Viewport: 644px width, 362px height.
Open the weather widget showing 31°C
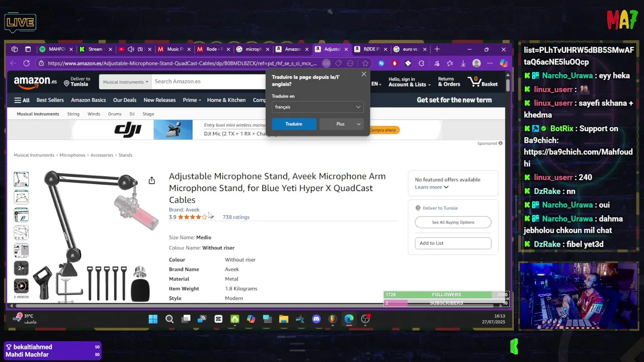click(x=25, y=319)
